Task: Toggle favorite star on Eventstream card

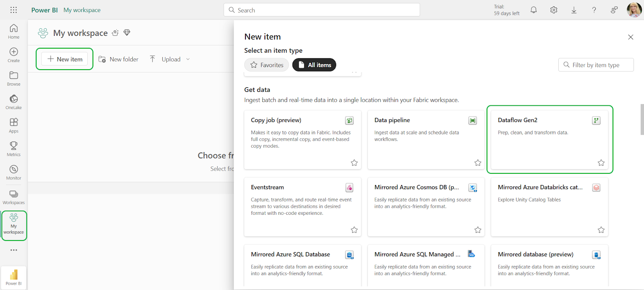Action: click(x=354, y=230)
